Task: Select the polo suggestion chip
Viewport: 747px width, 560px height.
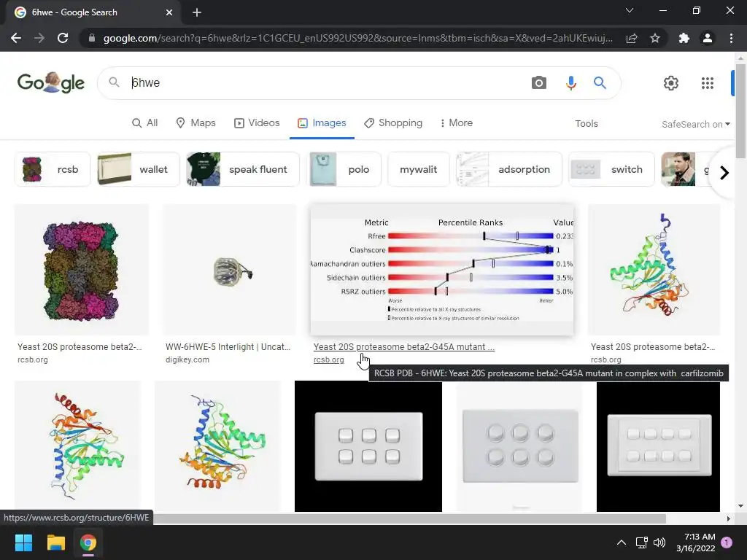Action: pos(344,169)
